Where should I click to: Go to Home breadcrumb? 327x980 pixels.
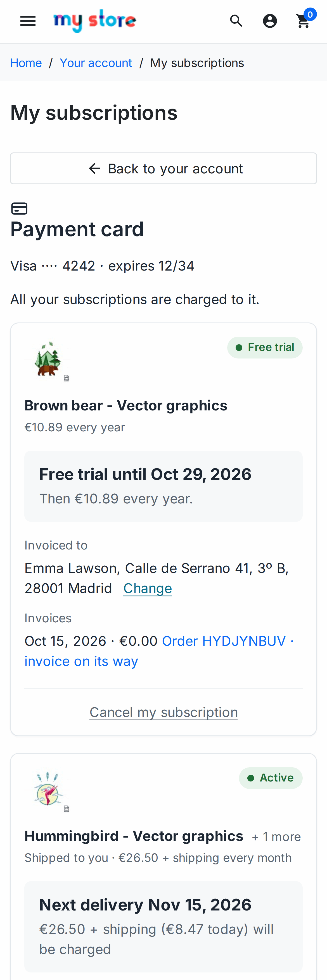tap(26, 63)
